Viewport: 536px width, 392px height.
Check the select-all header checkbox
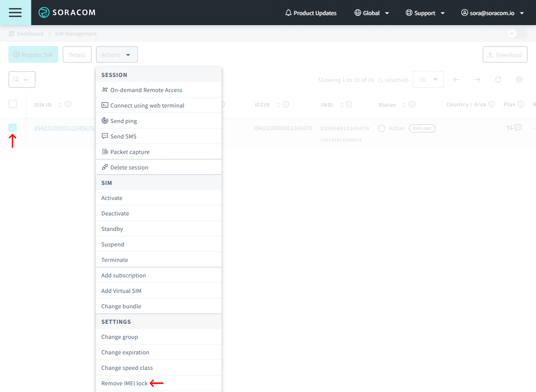coord(13,104)
